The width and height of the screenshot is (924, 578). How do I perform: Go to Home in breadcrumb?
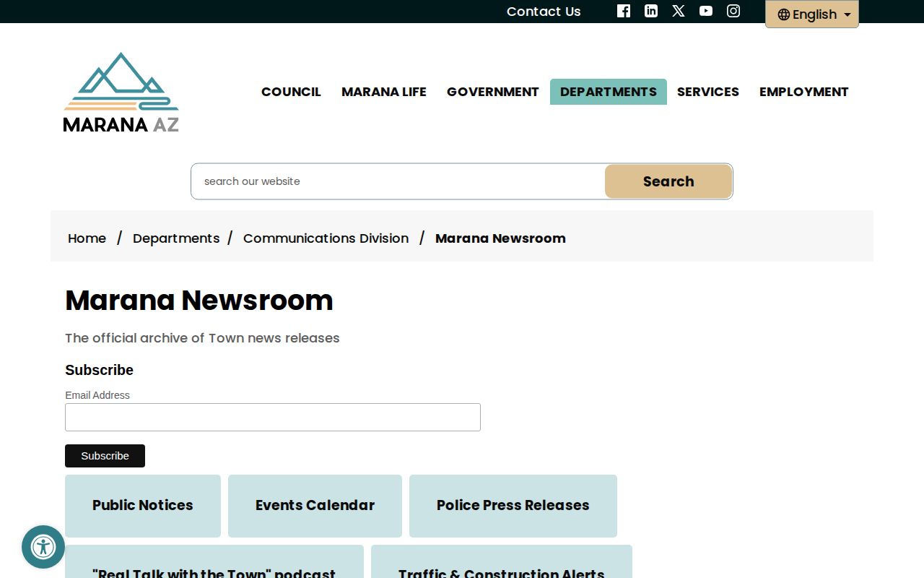[87, 238]
